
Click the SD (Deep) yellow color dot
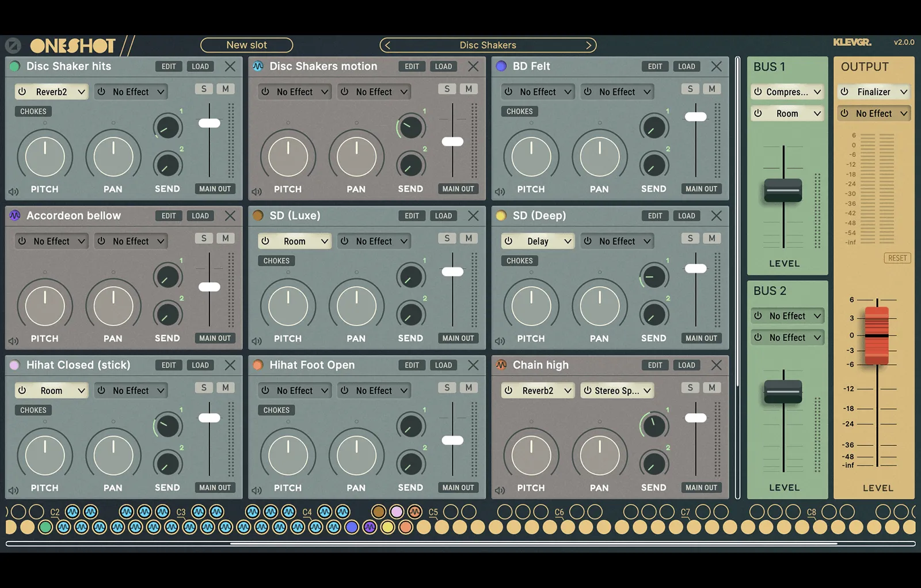(501, 216)
